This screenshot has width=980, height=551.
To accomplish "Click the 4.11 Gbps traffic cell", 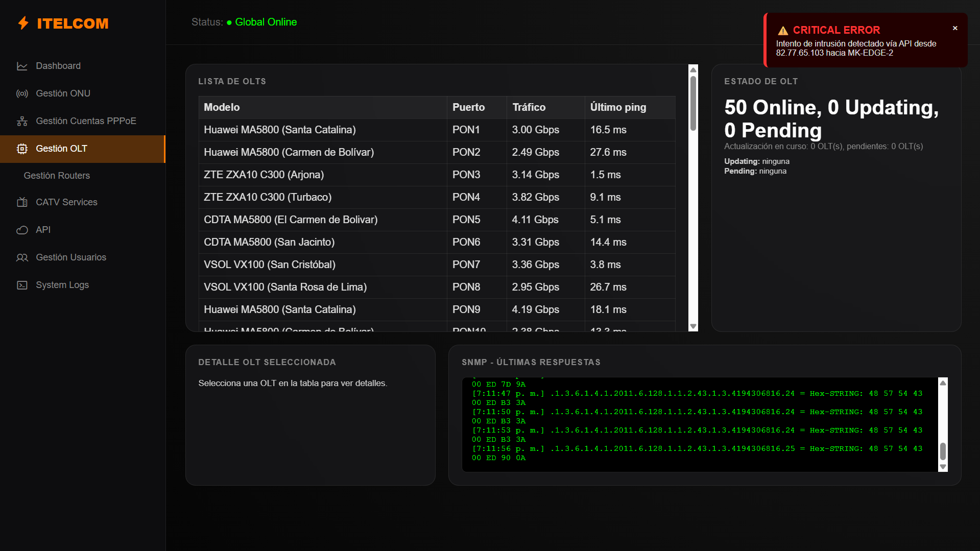I will 546,220.
